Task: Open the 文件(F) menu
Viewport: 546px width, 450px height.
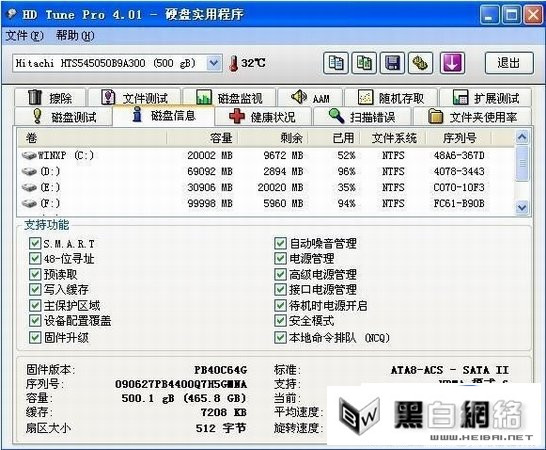Action: click(x=25, y=36)
